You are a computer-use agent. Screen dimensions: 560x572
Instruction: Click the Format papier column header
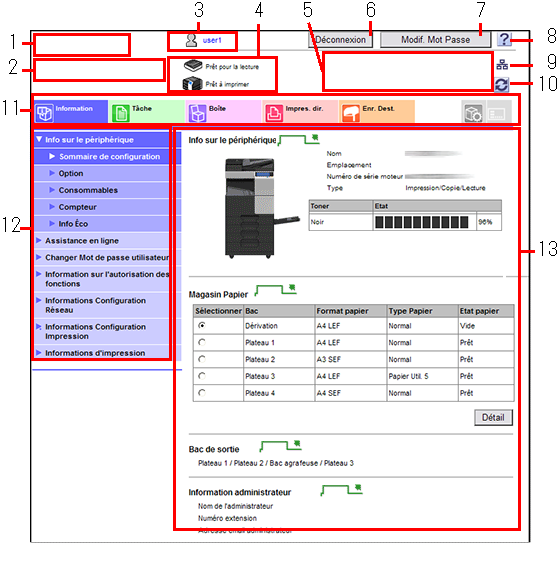pos(350,311)
